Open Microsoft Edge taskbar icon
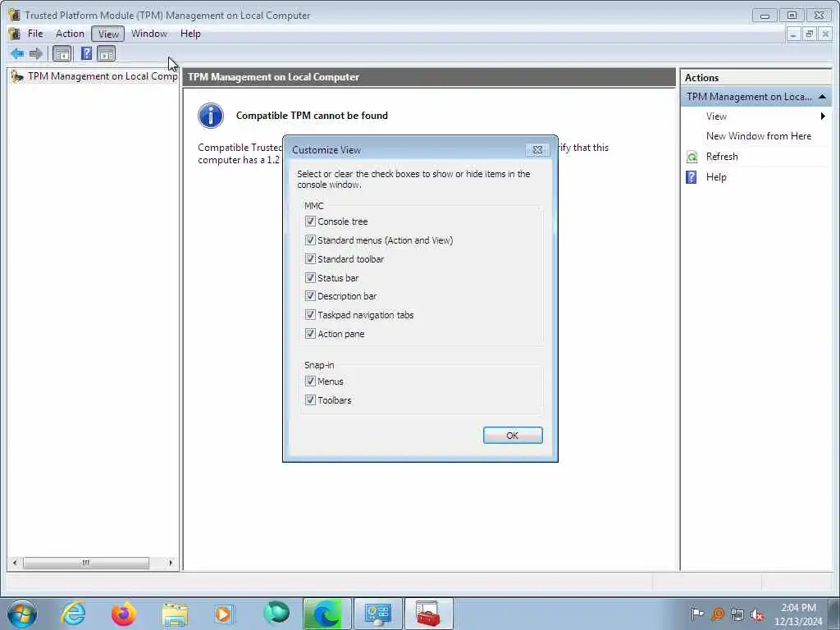Image resolution: width=840 pixels, height=630 pixels. tap(326, 614)
